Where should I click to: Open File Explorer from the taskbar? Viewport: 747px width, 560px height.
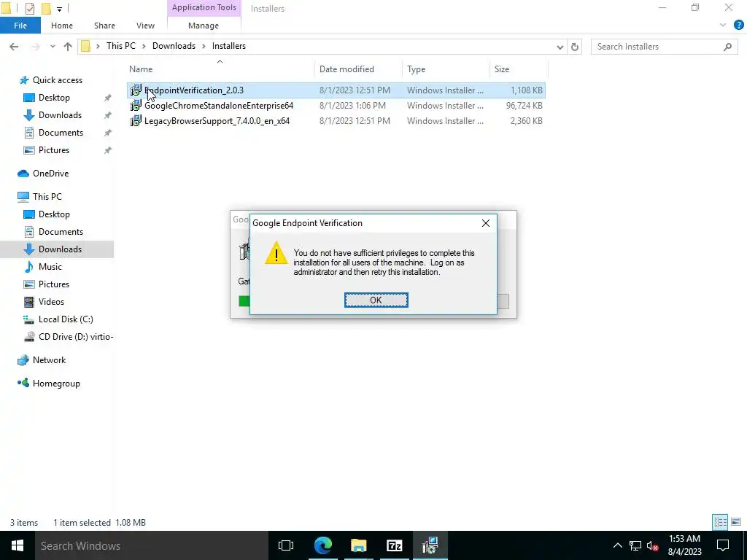[x=359, y=545]
